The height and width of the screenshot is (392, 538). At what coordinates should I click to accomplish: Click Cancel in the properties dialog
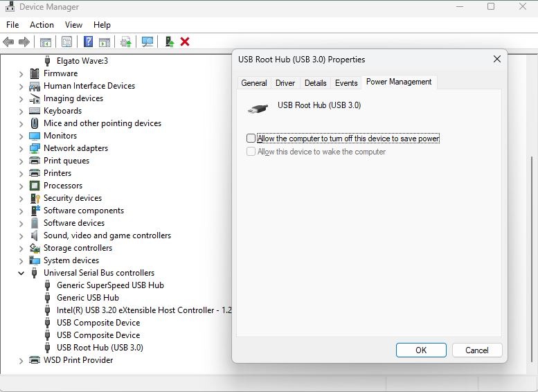coord(476,350)
